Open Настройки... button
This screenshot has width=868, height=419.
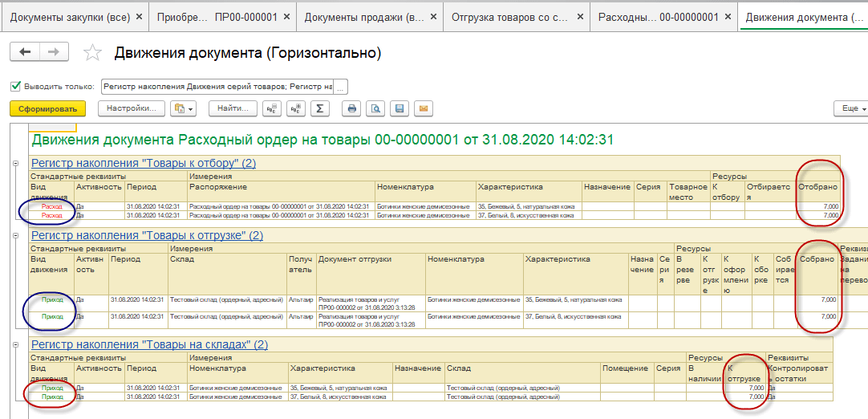click(132, 108)
